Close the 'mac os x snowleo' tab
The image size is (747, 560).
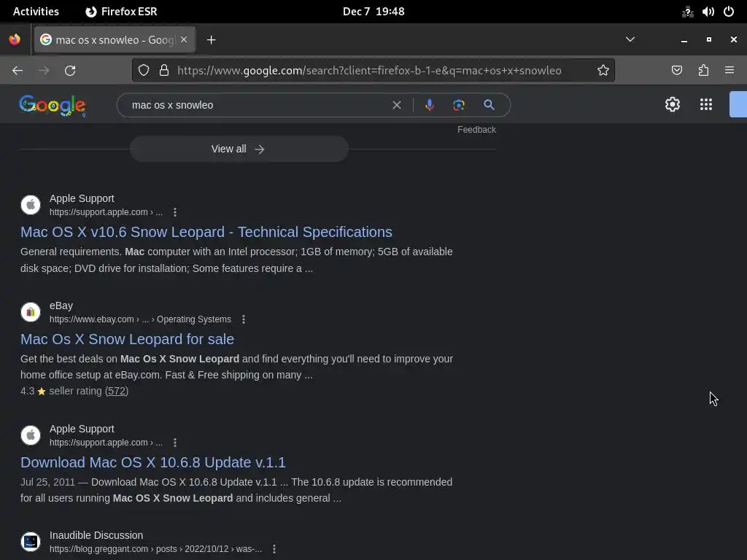coord(184,39)
